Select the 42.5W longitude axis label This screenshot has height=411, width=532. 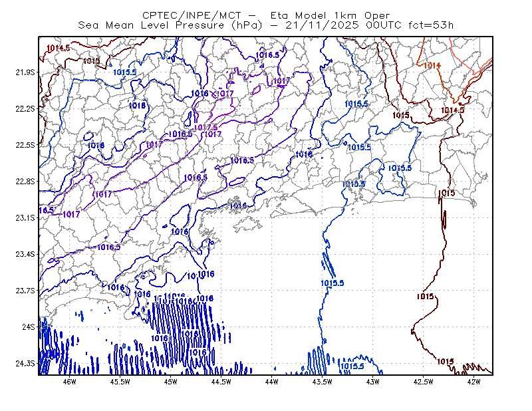point(424,382)
